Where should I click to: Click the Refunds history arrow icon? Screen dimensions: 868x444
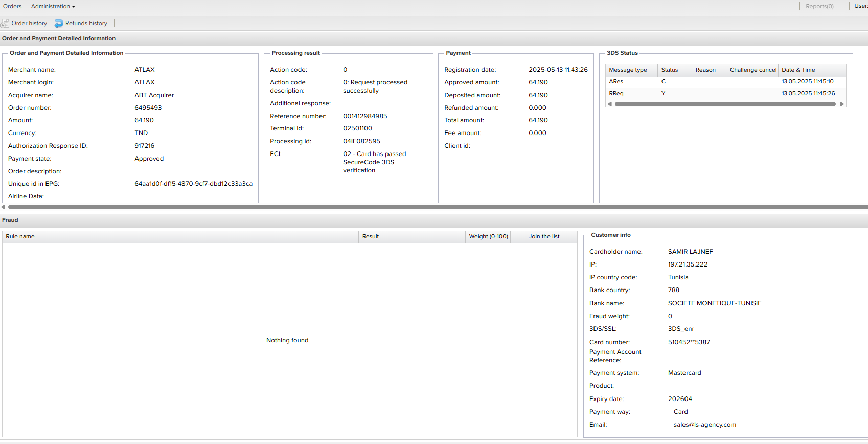pyautogui.click(x=59, y=24)
